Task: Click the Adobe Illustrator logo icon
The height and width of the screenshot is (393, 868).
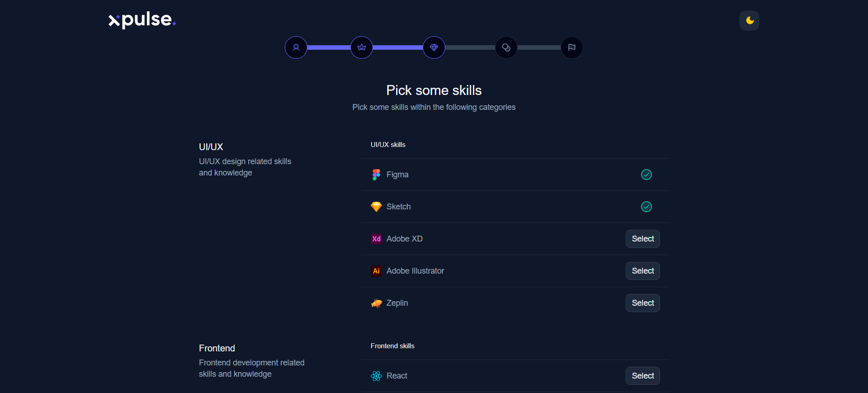Action: click(x=376, y=271)
